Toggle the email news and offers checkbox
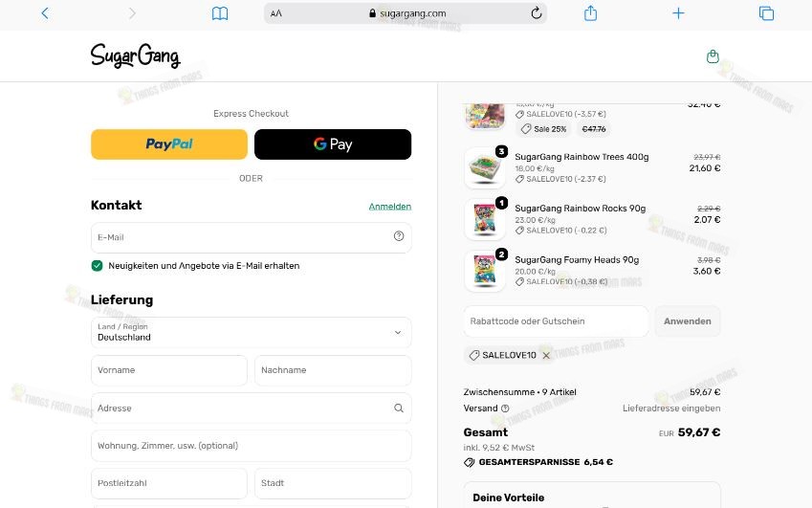 (x=97, y=266)
